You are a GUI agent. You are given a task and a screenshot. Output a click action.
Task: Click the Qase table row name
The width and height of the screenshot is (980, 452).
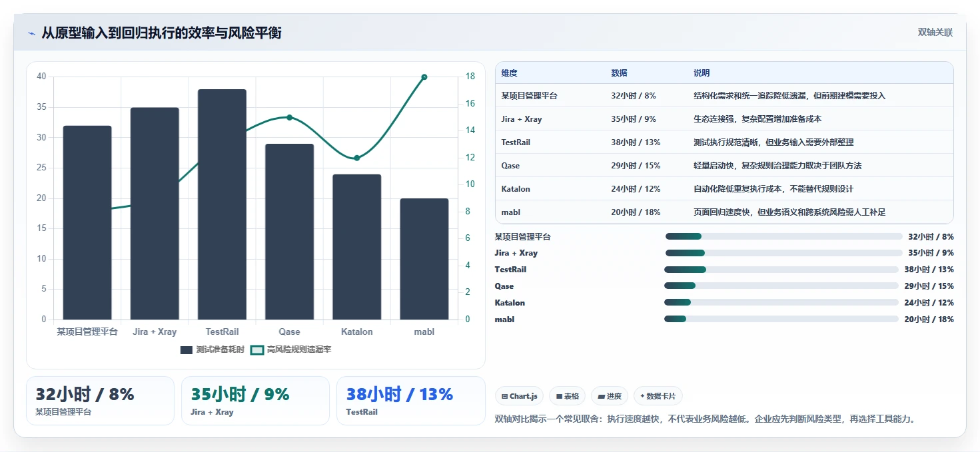point(510,166)
